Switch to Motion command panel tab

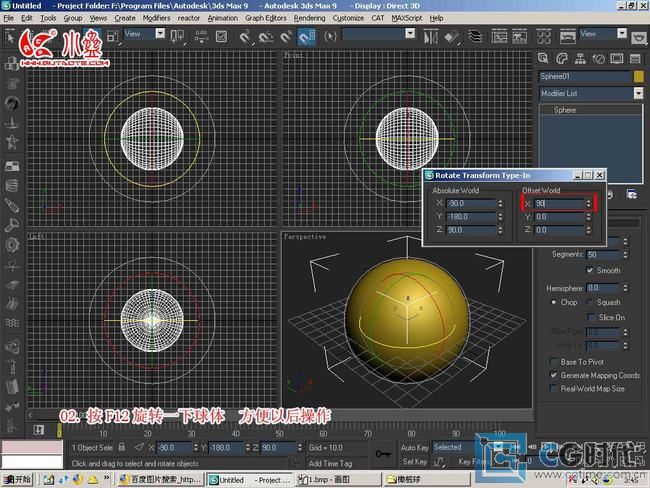pos(599,58)
